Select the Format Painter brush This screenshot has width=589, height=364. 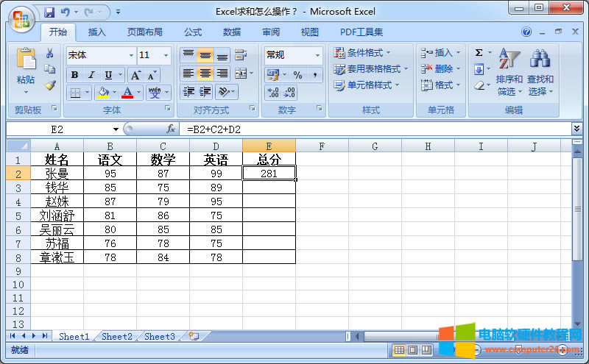tap(49, 85)
